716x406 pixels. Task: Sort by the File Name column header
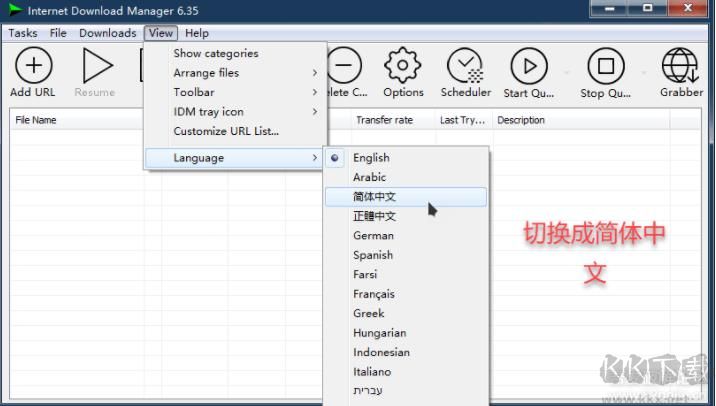[x=36, y=120]
